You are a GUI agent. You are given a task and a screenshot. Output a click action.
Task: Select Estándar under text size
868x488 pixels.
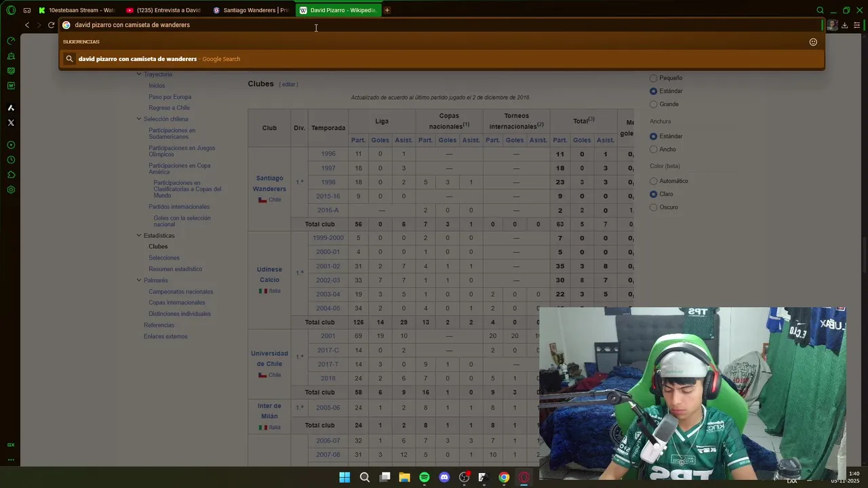[654, 91]
